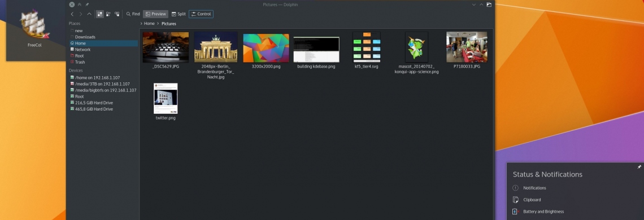This screenshot has height=220, width=644.
Task: Open the Control menu
Action: click(201, 14)
